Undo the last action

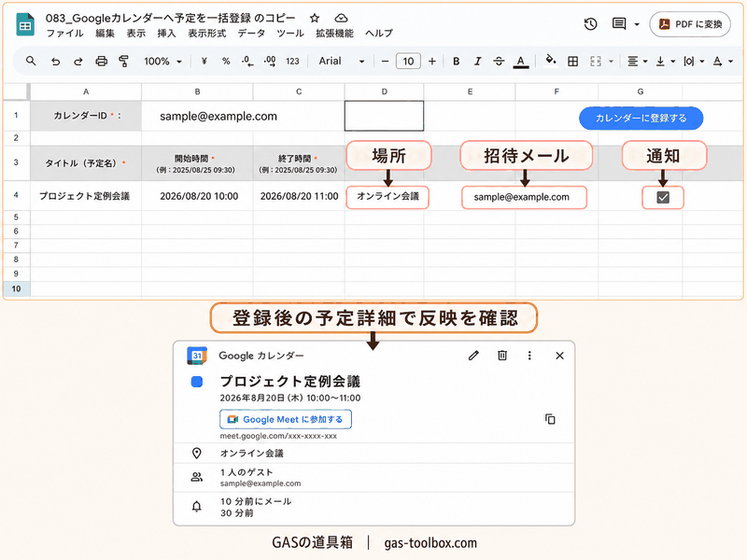(x=56, y=62)
